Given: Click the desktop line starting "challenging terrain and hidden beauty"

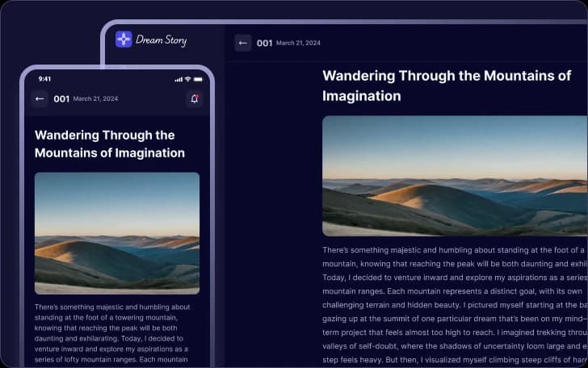Looking at the screenshot, I should [455, 305].
